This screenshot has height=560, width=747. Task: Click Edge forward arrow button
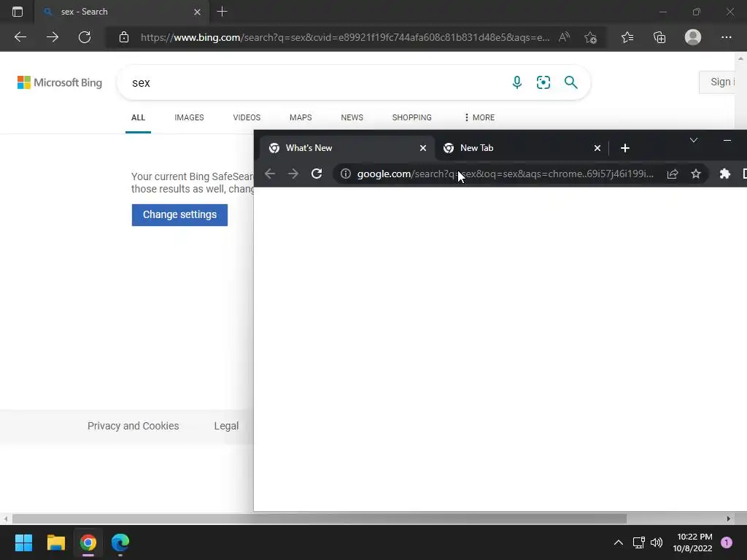pyautogui.click(x=53, y=37)
